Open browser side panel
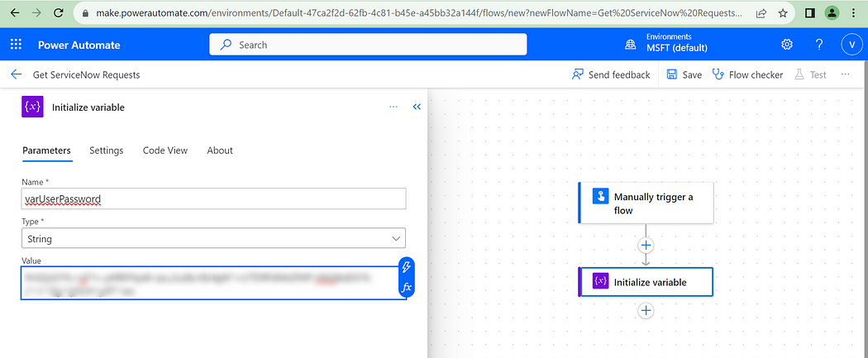 coord(809,12)
